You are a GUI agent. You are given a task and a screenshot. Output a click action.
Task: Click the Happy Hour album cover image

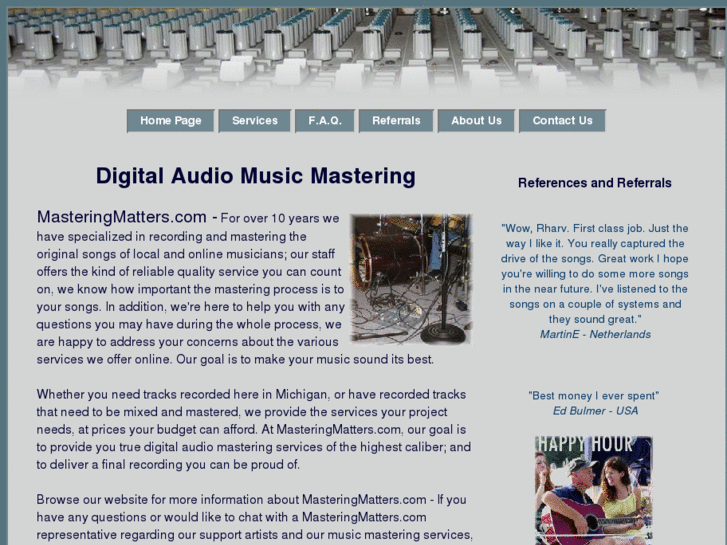coord(594,490)
